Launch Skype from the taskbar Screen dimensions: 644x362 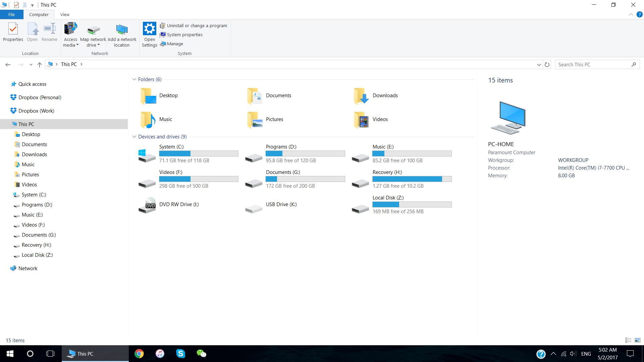pyautogui.click(x=180, y=353)
